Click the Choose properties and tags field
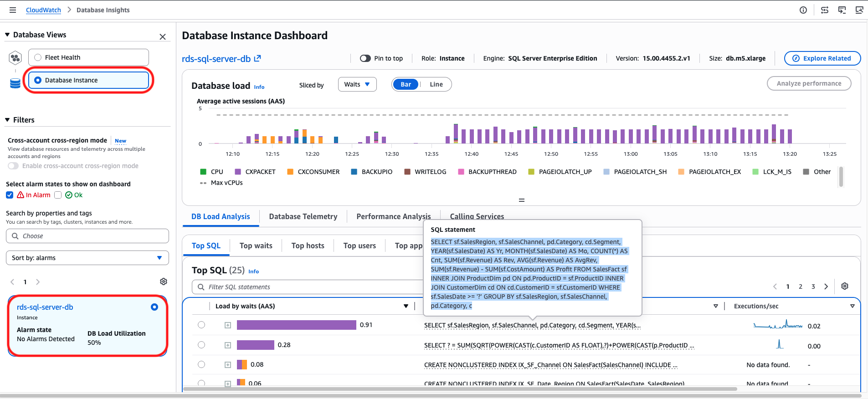868x399 pixels. pos(87,236)
